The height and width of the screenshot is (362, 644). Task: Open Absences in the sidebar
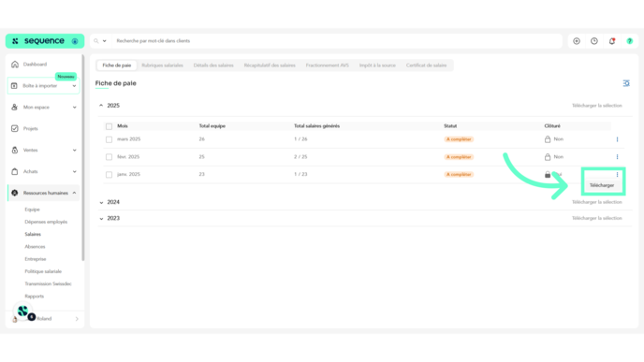(x=35, y=247)
